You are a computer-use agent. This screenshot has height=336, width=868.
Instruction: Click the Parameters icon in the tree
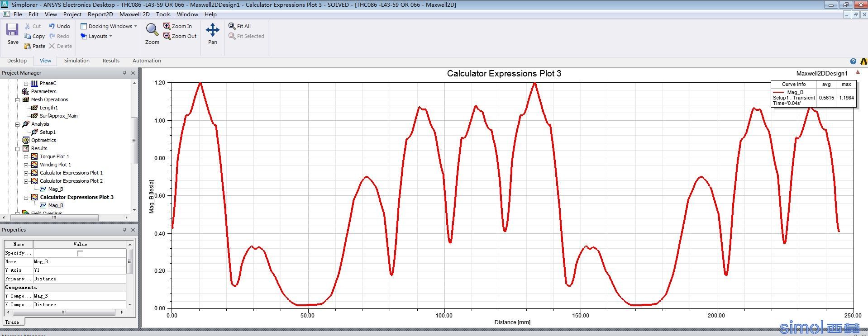click(x=26, y=91)
